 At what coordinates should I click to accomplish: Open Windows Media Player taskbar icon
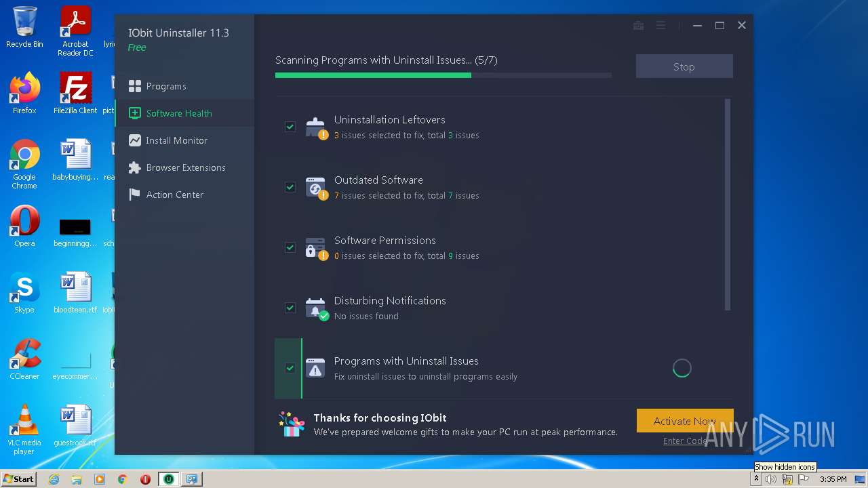pyautogui.click(x=100, y=479)
